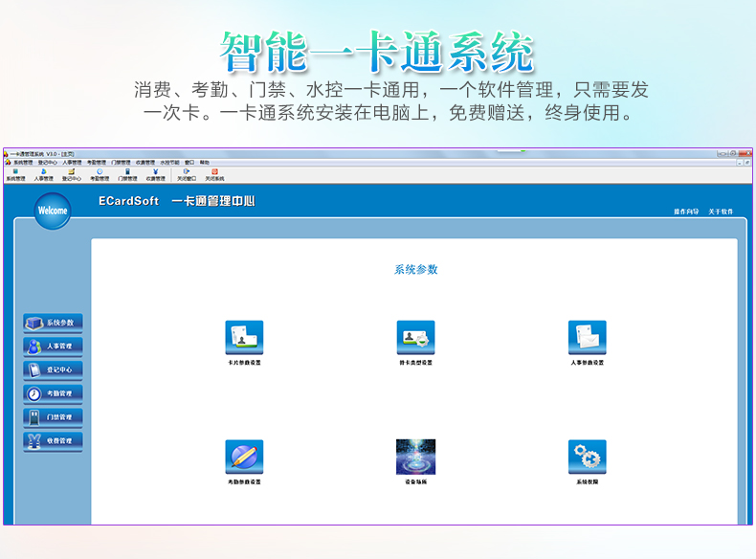Open the 帮助 menu in menu bar

click(x=204, y=163)
